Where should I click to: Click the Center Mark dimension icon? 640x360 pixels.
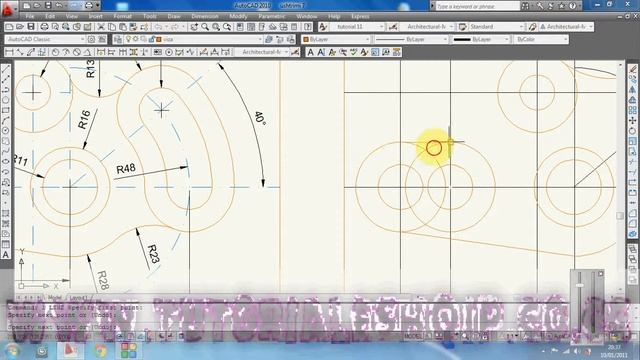(x=169, y=52)
